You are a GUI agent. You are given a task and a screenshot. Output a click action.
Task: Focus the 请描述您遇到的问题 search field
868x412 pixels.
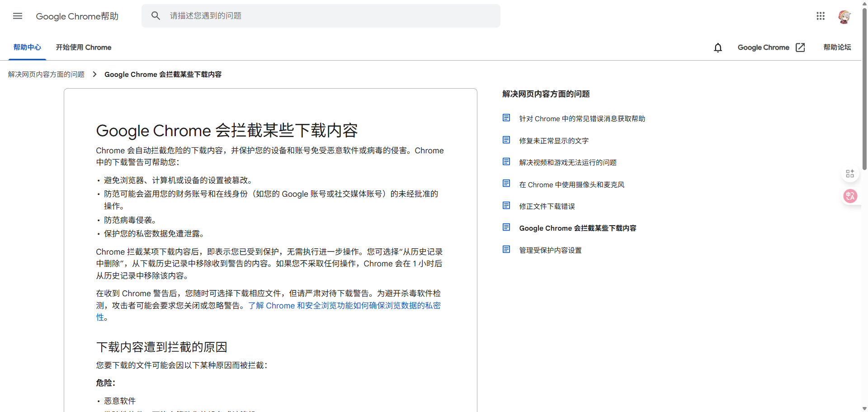(321, 16)
